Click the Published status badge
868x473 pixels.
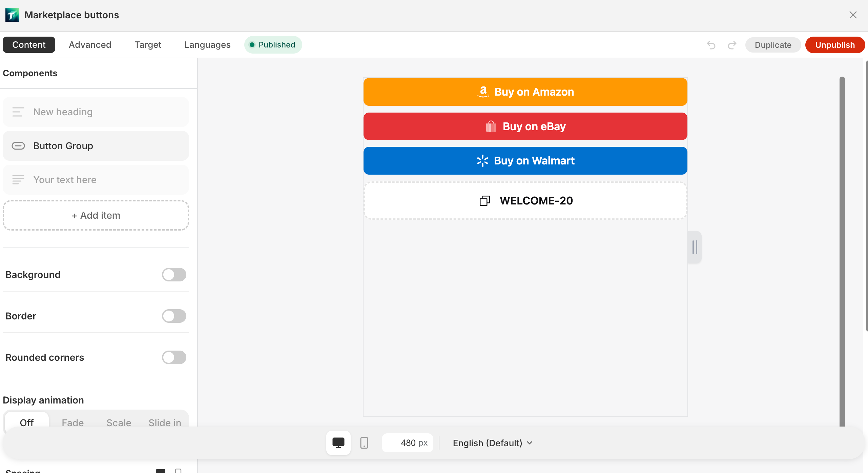point(273,45)
